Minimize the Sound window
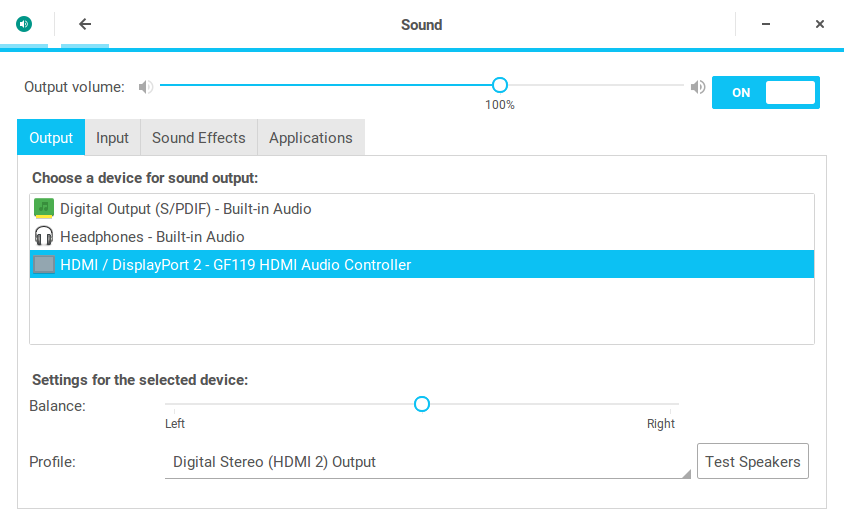The width and height of the screenshot is (844, 526). [x=766, y=24]
